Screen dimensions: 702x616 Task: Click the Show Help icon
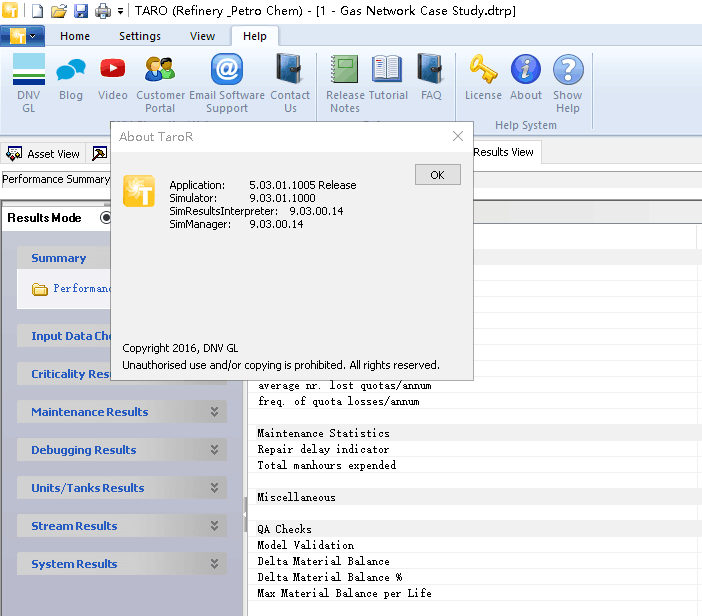[567, 83]
